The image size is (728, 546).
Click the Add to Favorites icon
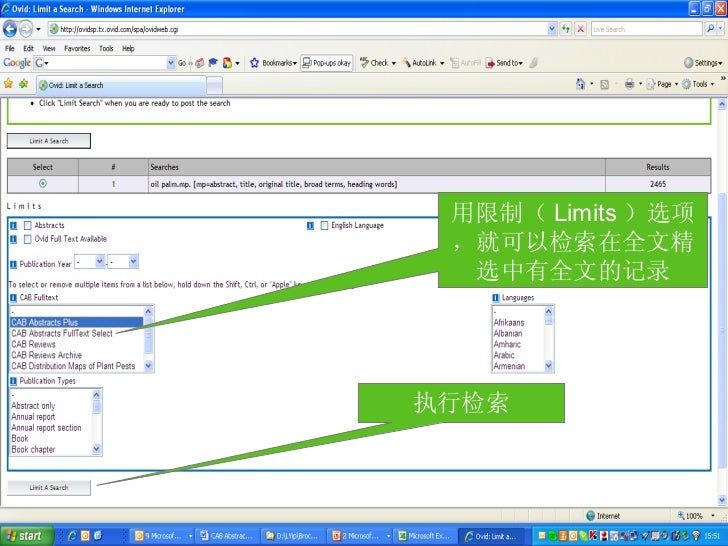click(23, 84)
